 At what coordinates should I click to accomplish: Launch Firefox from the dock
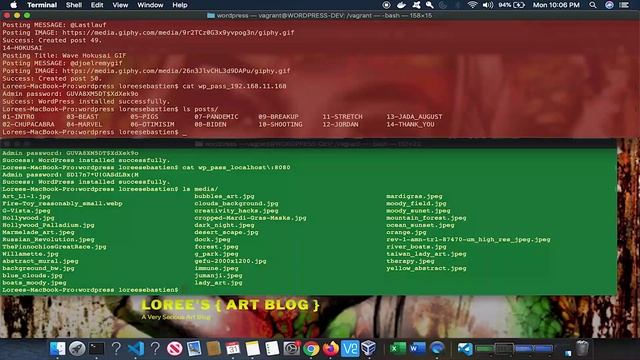click(331, 349)
